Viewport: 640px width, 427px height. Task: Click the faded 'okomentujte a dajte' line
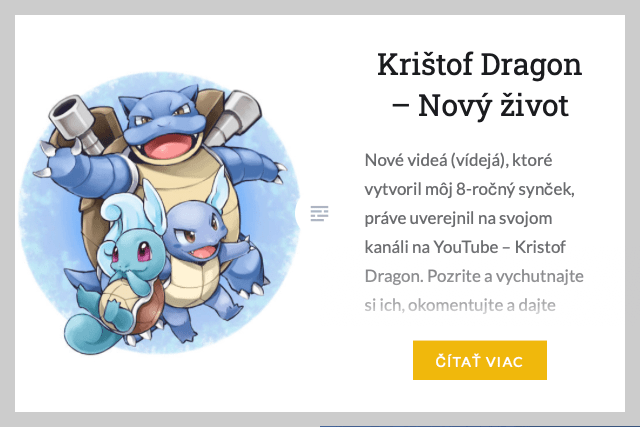pos(482,305)
